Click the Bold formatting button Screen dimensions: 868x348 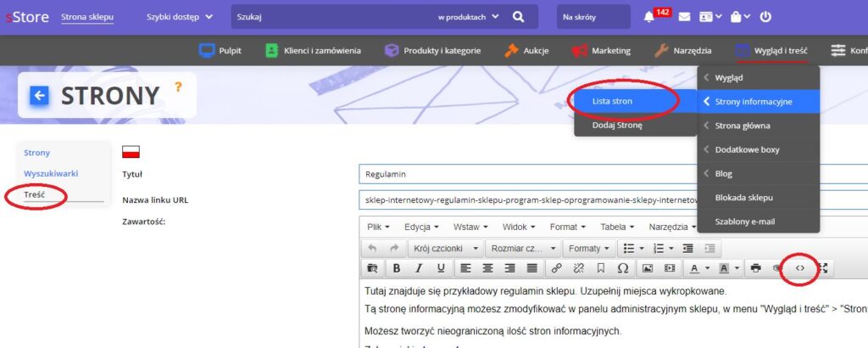(x=396, y=268)
